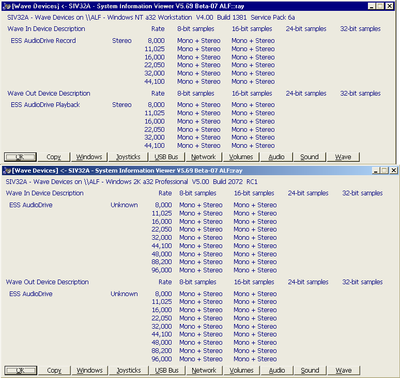Click OK in the Windows 2K window
Viewport: 400px width, 378px height.
click(20, 370)
